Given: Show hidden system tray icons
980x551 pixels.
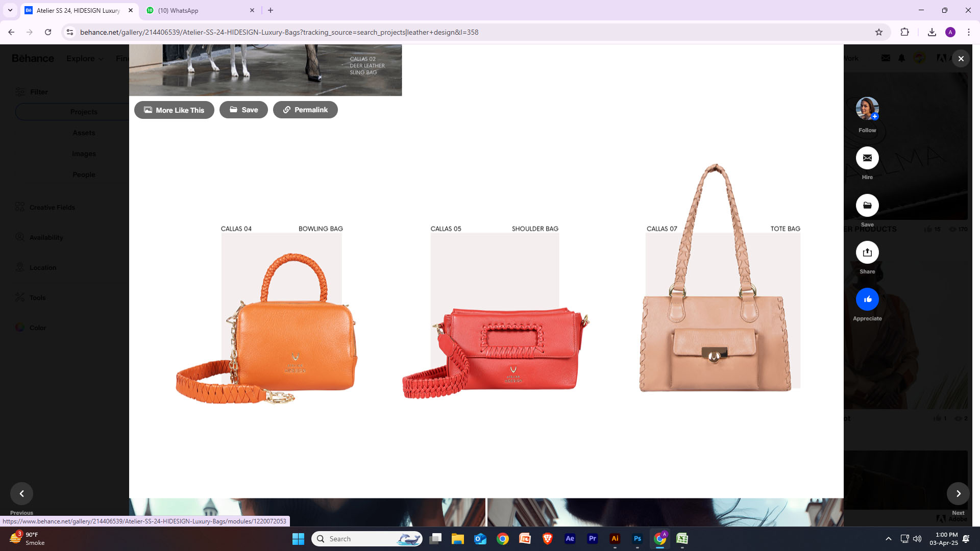Looking at the screenshot, I should (889, 539).
